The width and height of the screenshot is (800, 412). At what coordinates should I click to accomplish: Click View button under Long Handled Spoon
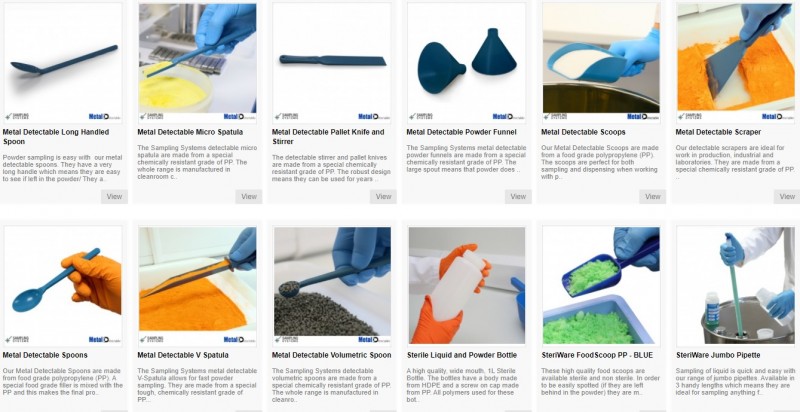click(x=114, y=196)
